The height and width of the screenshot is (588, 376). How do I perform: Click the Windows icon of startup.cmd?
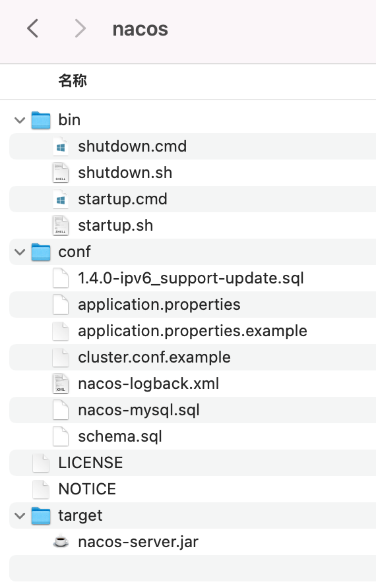61,200
